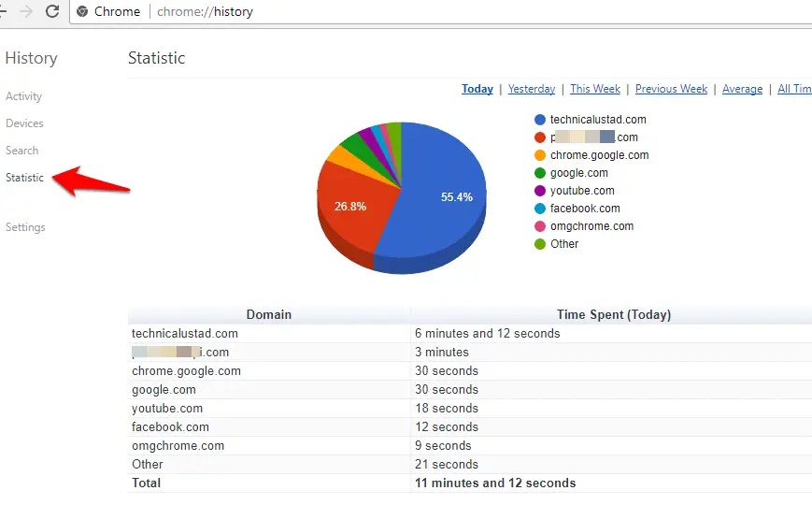
Task: Click the forward navigation arrow
Action: coord(25,11)
